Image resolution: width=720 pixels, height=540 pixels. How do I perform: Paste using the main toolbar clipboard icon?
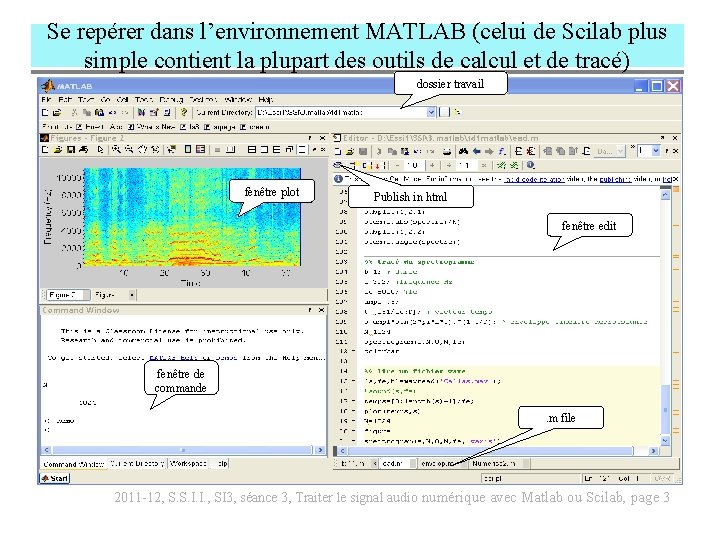pos(99,112)
